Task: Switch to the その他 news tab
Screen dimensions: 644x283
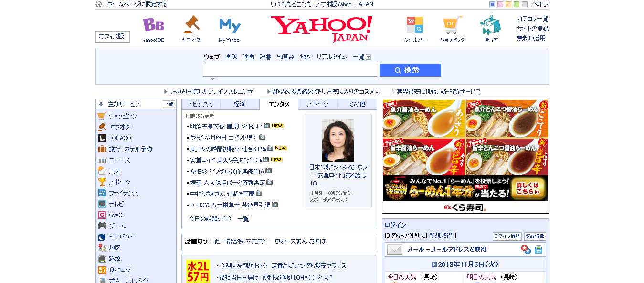Action: pos(357,104)
